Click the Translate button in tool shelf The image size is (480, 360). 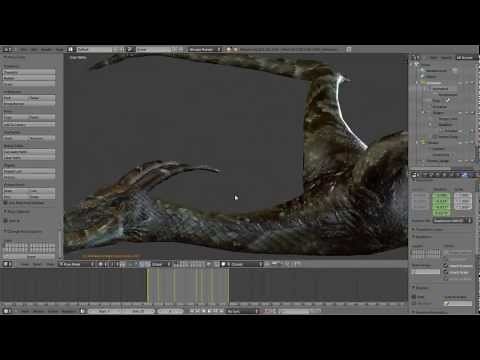[29, 72]
